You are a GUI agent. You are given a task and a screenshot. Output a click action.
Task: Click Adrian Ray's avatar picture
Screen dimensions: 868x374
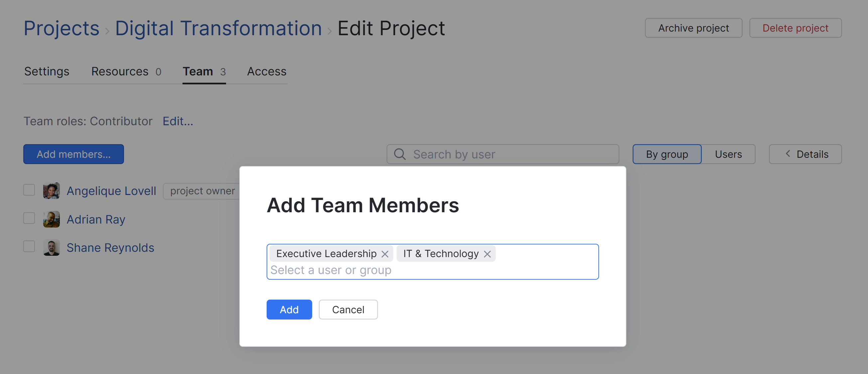tap(51, 219)
